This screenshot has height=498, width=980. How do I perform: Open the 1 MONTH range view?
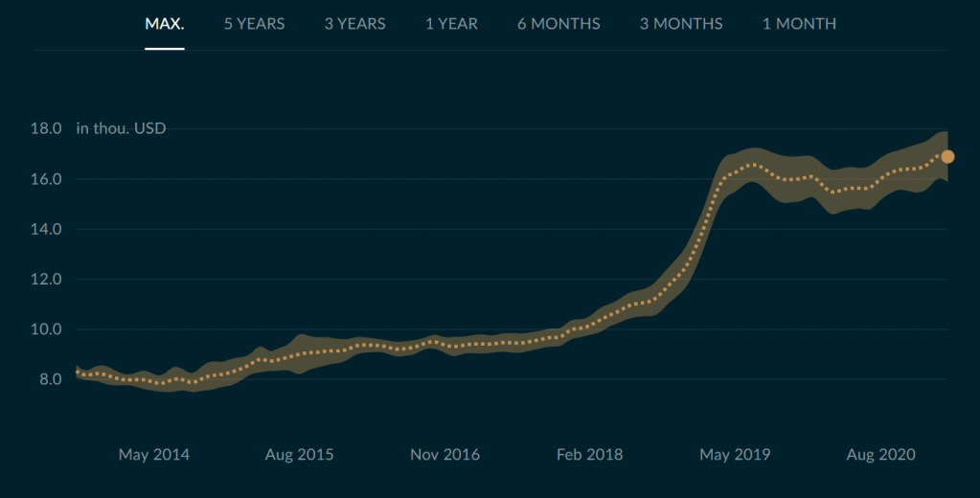click(x=799, y=24)
